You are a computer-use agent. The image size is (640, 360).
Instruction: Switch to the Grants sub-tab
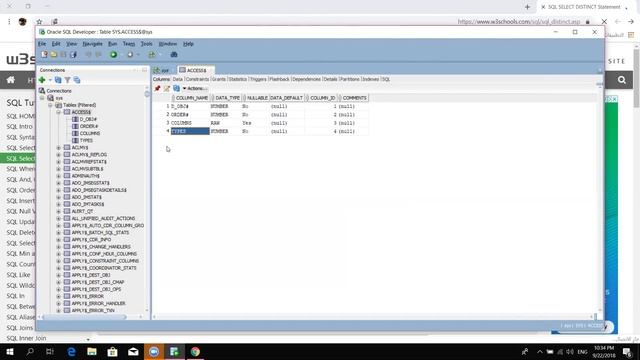[x=219, y=79]
